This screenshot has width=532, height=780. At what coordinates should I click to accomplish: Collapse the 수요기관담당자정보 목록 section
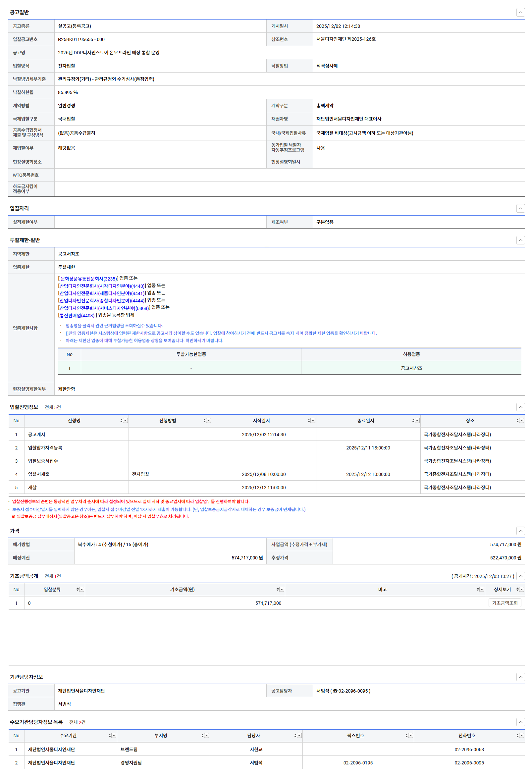coord(520,722)
